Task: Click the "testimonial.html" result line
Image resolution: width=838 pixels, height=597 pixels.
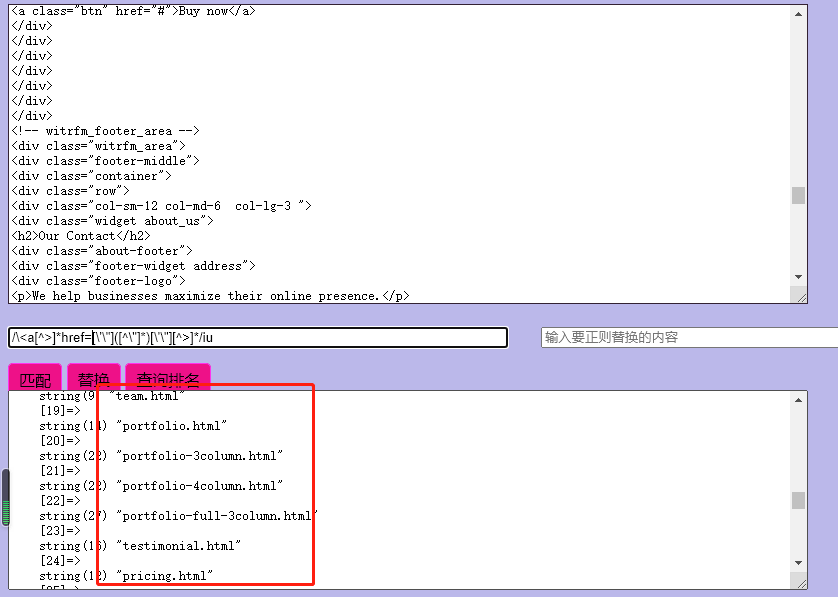Action: point(180,546)
